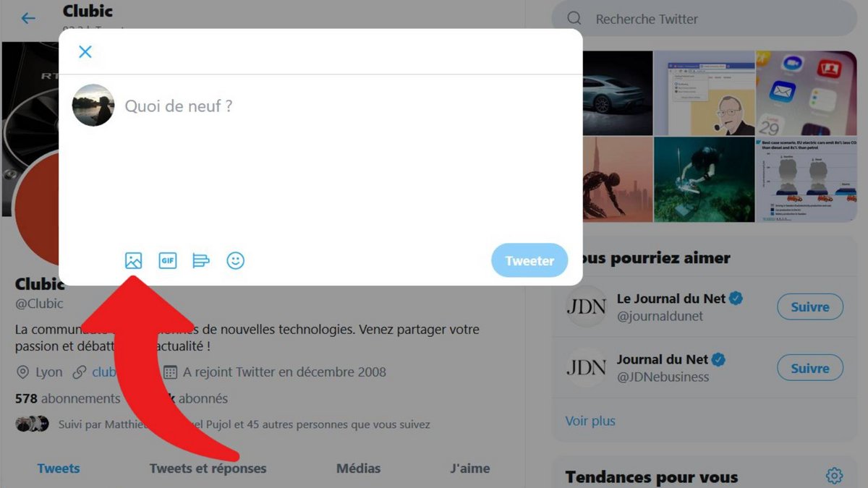Go back with the arrow beside Clubic
The height and width of the screenshot is (488, 868).
tap(28, 18)
